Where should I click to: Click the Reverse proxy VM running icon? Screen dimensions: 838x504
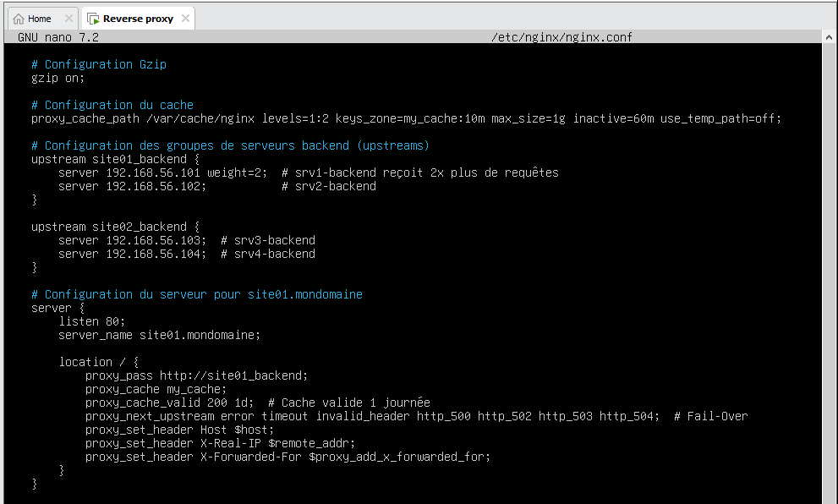(x=93, y=19)
